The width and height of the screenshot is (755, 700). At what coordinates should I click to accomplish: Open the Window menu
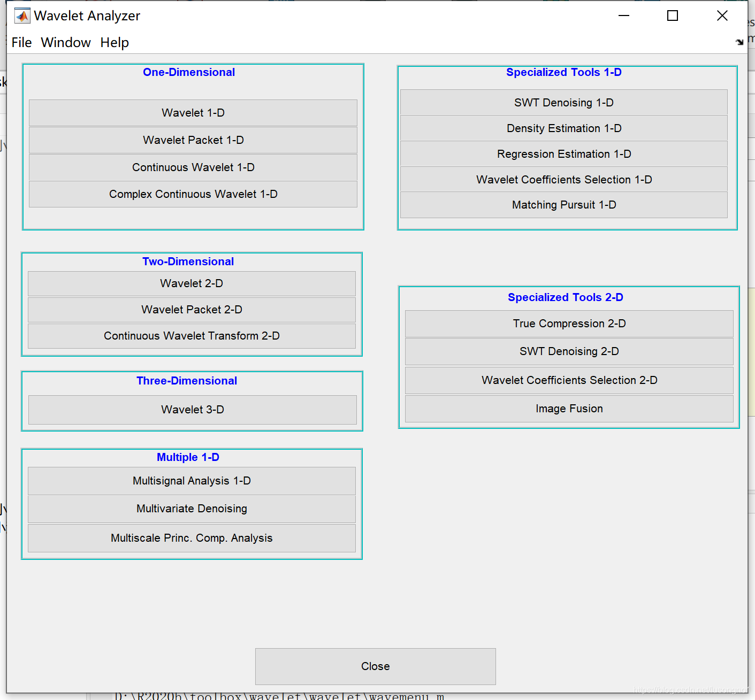[x=66, y=42]
